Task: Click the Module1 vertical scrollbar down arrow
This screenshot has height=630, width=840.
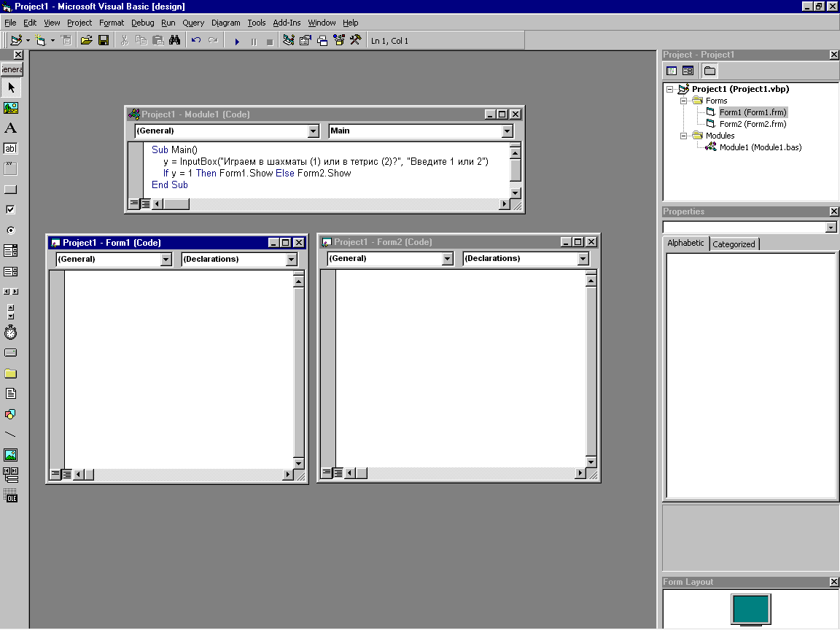Action: click(515, 192)
